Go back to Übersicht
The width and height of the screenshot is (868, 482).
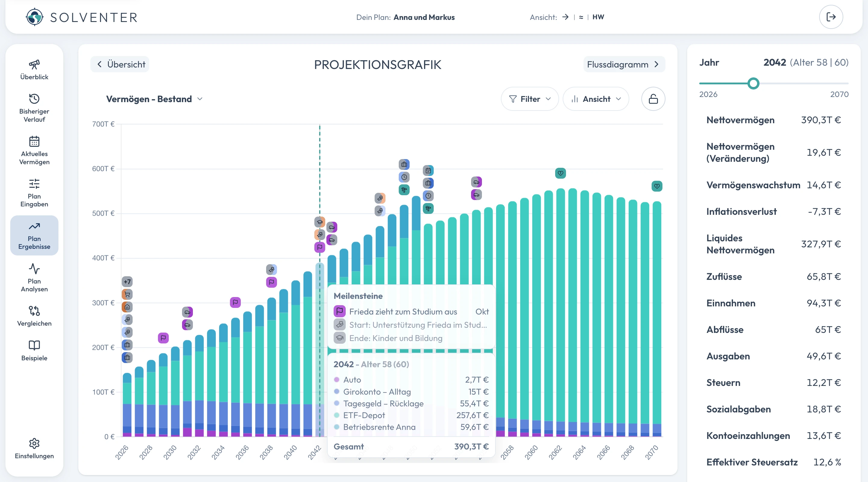[120, 64]
